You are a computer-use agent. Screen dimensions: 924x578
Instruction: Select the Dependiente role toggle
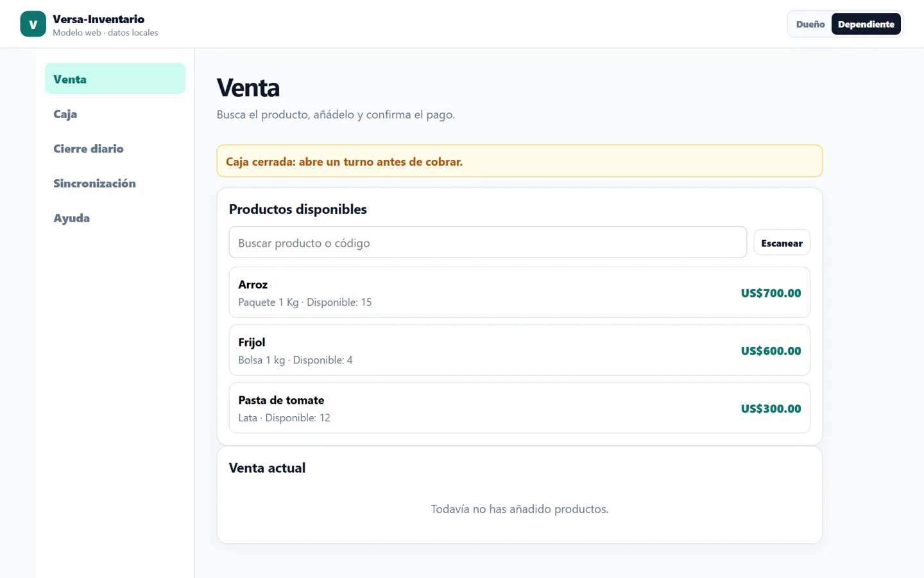point(866,24)
